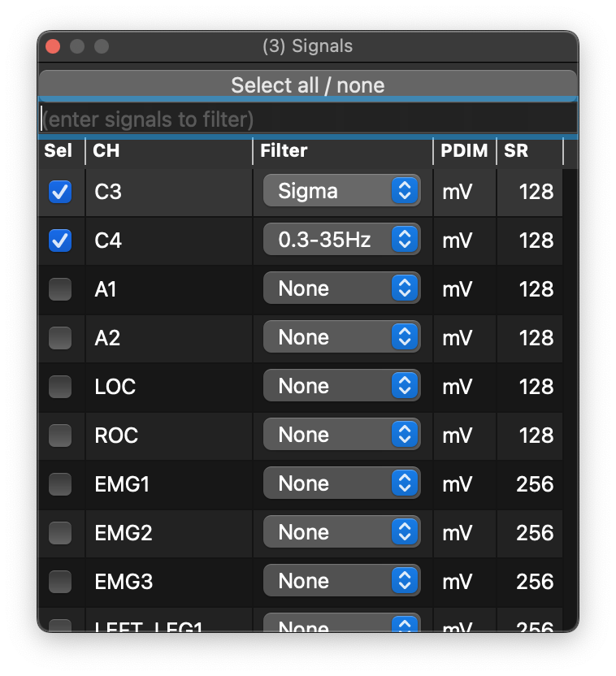This screenshot has height=676, width=616.
Task: Check the ROC signal checkbox
Action: click(60, 435)
